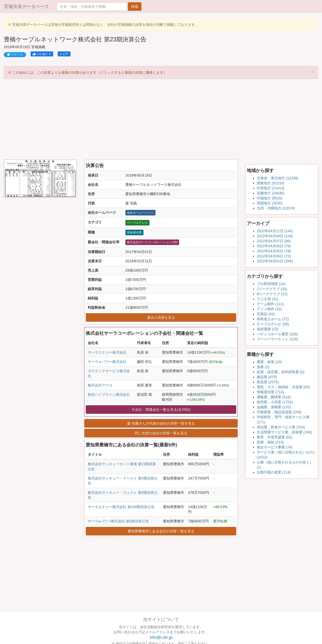Screen dimensions: 322x644
Task: Open 株式会社サンキュー・ウェスト 第9期決算公告
Action: 123,495
